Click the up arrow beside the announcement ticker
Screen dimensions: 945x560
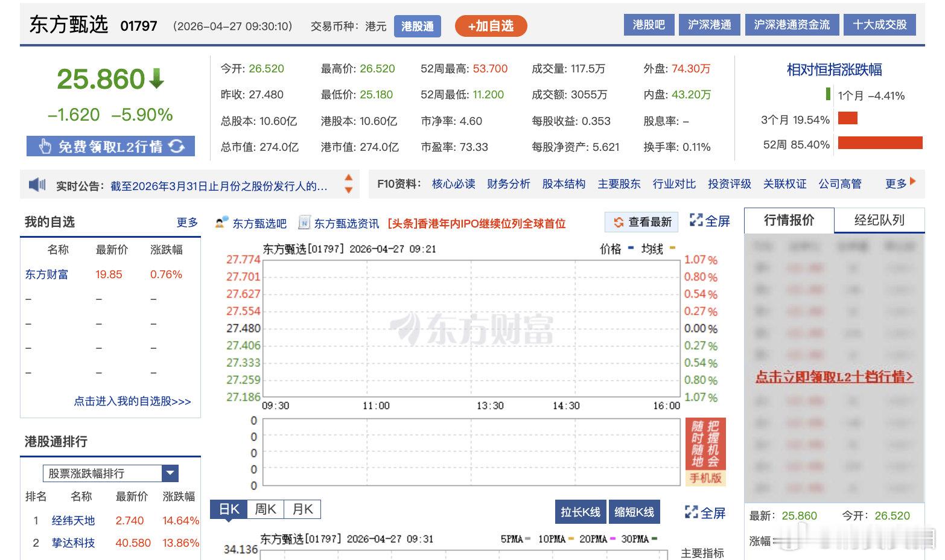click(x=348, y=179)
